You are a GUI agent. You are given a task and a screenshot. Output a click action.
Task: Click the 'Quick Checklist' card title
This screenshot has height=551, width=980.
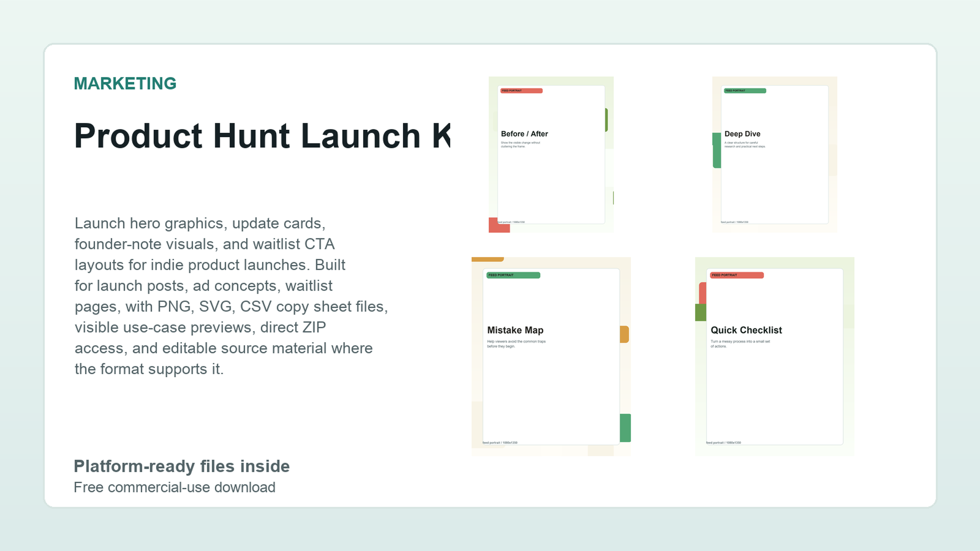746,330
